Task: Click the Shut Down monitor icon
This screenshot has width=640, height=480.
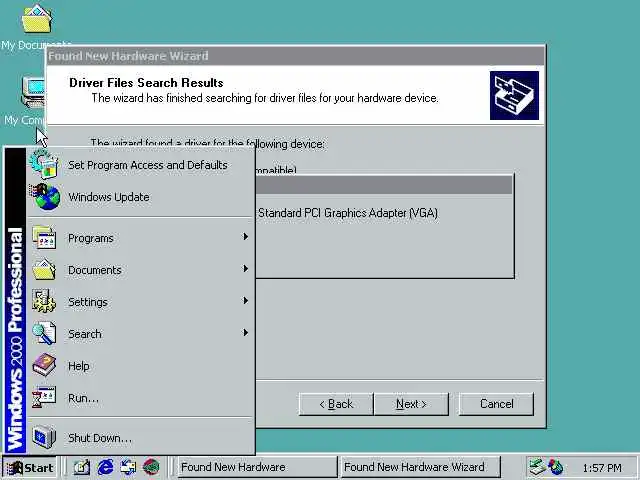Action: [x=44, y=437]
